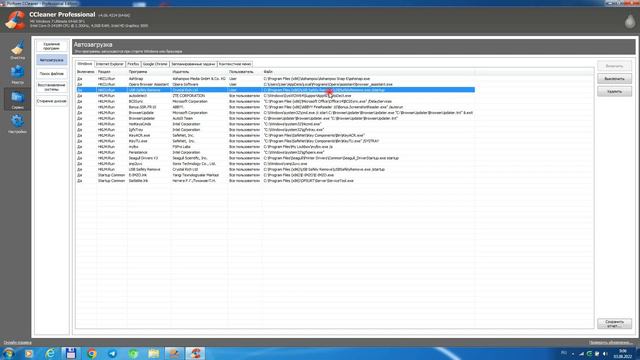Open the green shield app on the taskbar

[133, 353]
